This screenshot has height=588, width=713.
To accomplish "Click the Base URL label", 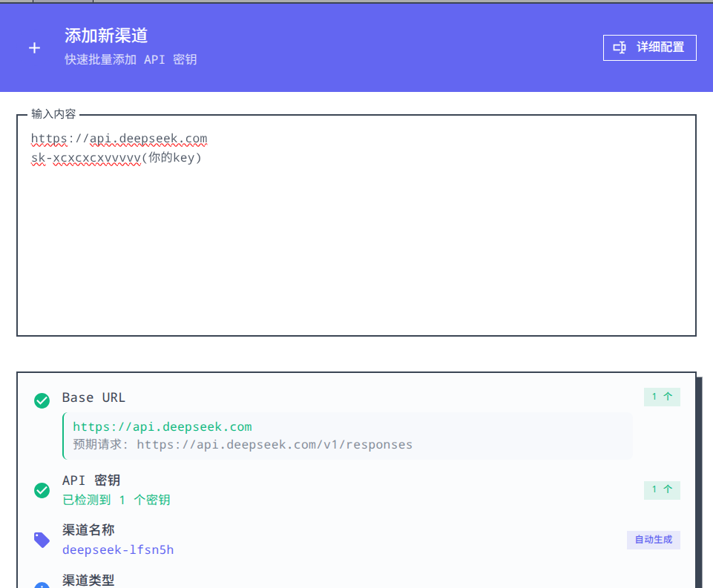I will (93, 397).
